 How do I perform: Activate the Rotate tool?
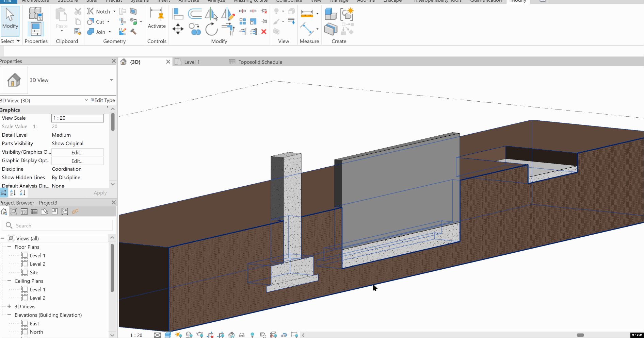coord(211,29)
